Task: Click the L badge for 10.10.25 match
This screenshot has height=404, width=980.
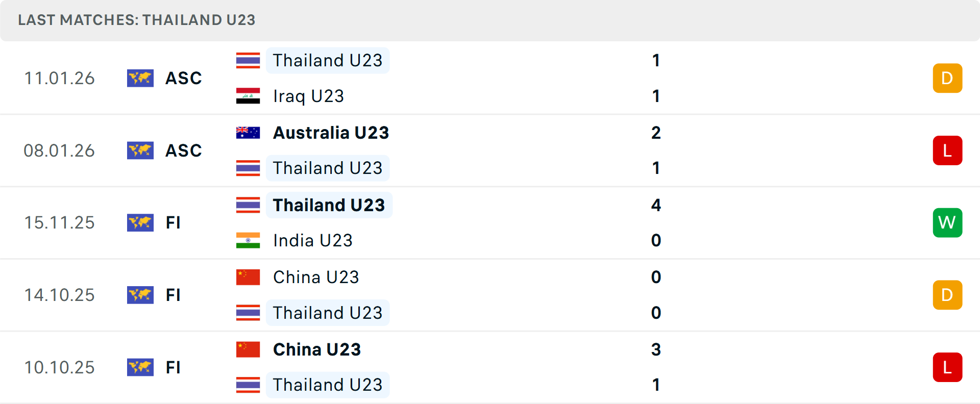Action: click(x=947, y=367)
